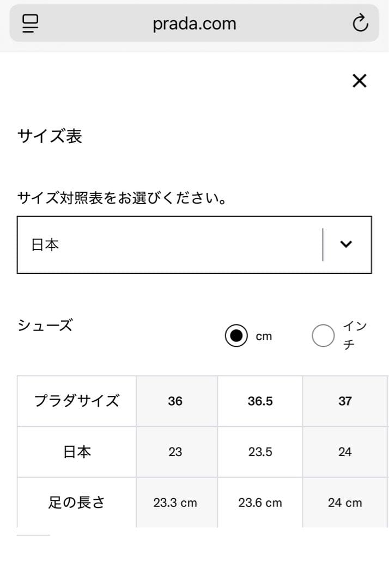Click the 24 cm foot length cell

tap(345, 503)
